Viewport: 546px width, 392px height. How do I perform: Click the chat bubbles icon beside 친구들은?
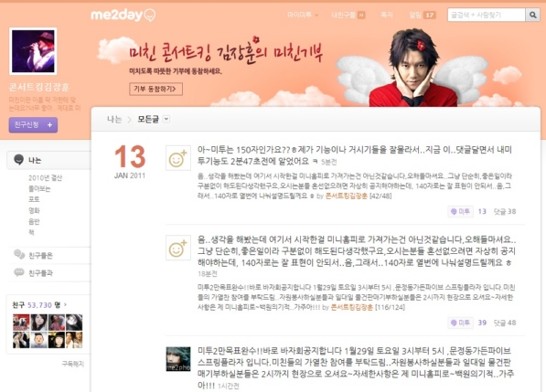[19, 254]
